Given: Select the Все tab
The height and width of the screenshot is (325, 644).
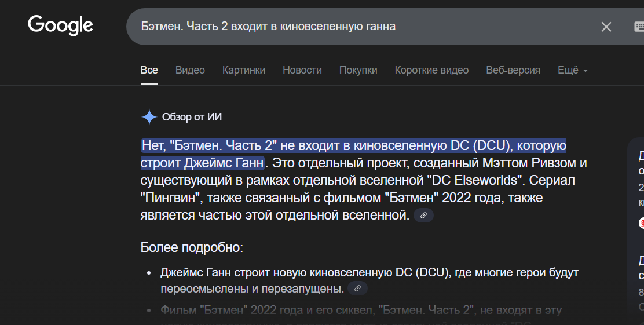Looking at the screenshot, I should pyautogui.click(x=149, y=70).
